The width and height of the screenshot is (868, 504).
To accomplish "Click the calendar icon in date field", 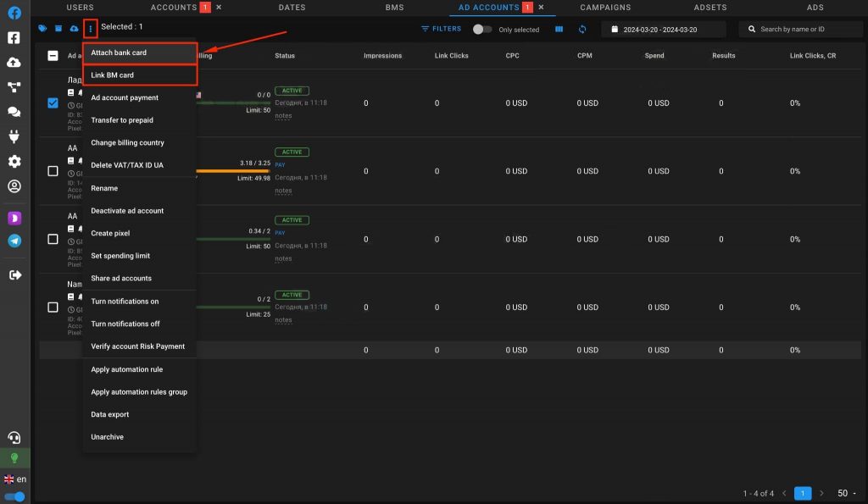I will point(615,29).
